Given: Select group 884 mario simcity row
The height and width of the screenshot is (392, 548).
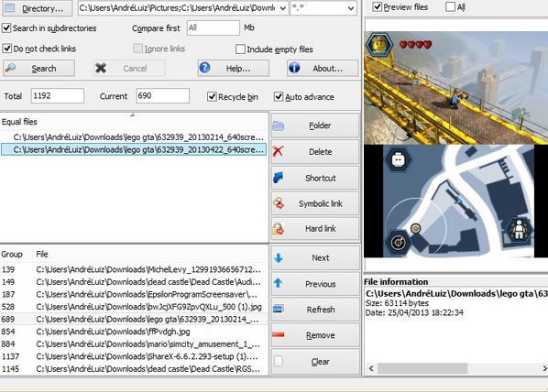Looking at the screenshot, I should 134,344.
